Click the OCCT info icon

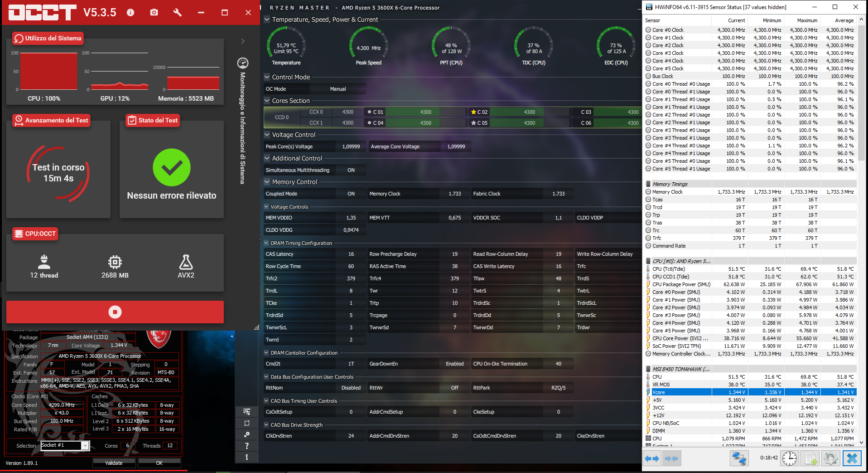(130, 12)
